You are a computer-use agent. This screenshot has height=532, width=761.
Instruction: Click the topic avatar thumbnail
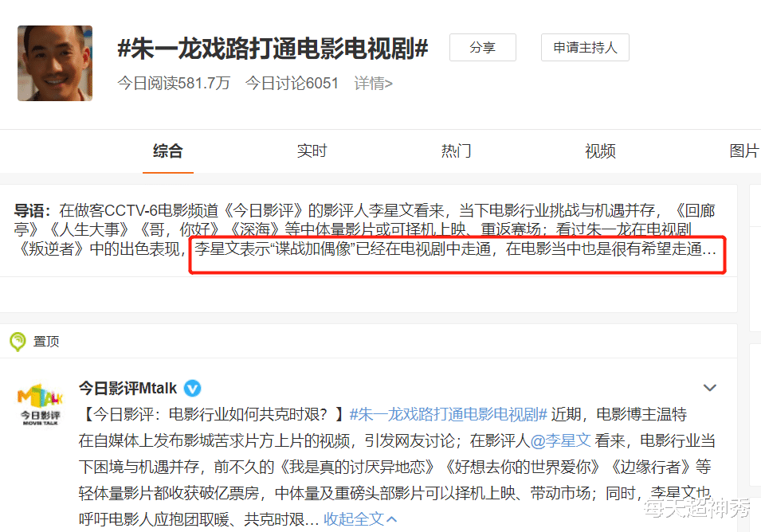click(55, 63)
